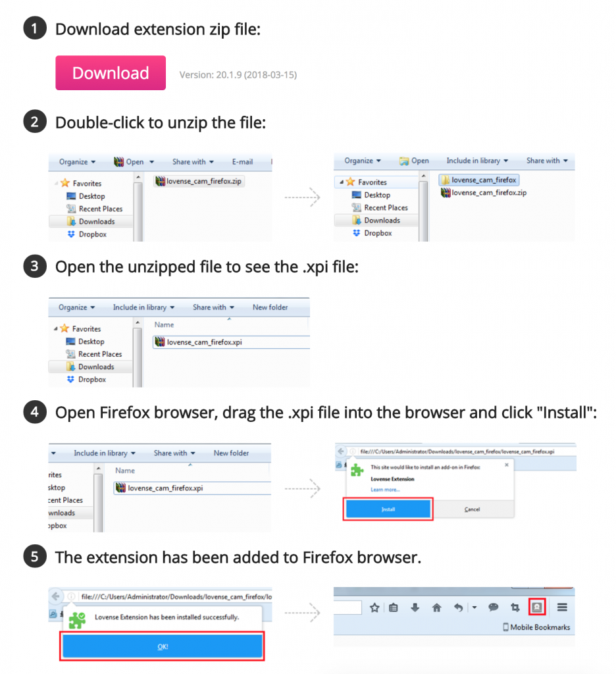Open the Include in library dropdown in step 3
Viewport: 616px width, 674px height.
tap(143, 307)
